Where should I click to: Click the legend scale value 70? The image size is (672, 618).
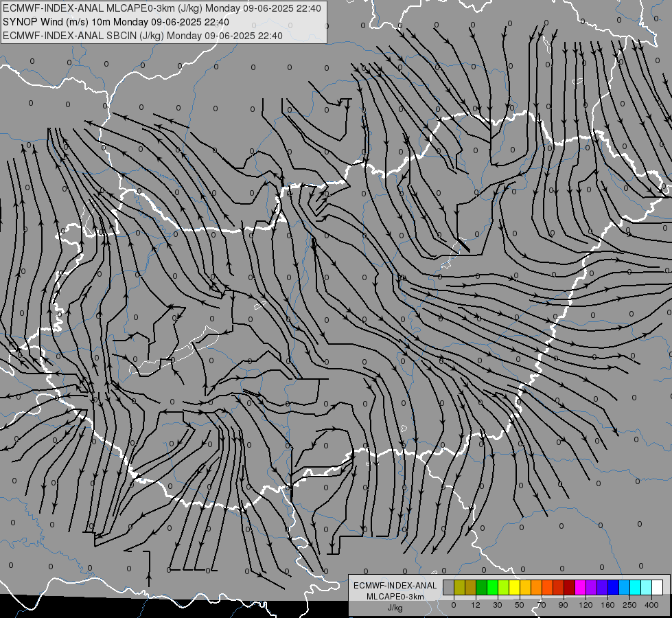(x=542, y=605)
